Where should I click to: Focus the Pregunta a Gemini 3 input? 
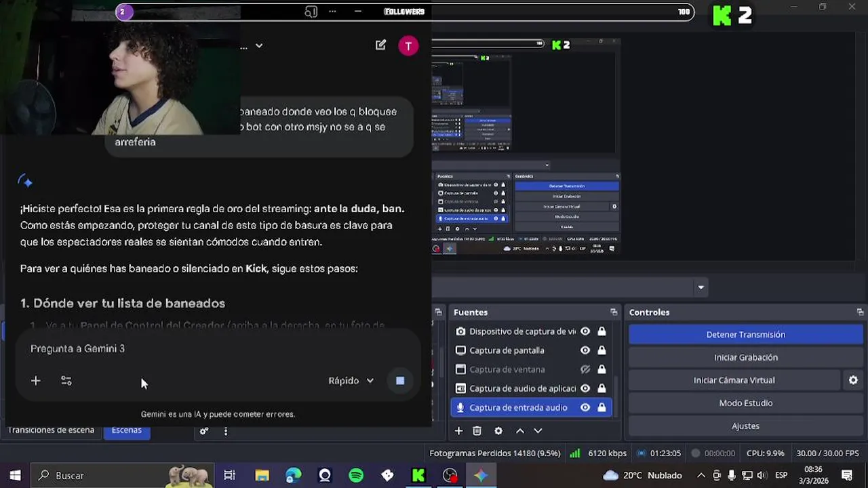point(217,348)
